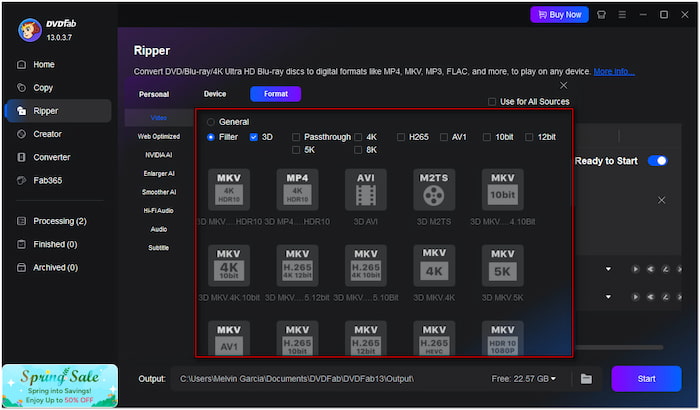Switch to the Format tab
This screenshot has width=700, height=410.
[x=275, y=94]
